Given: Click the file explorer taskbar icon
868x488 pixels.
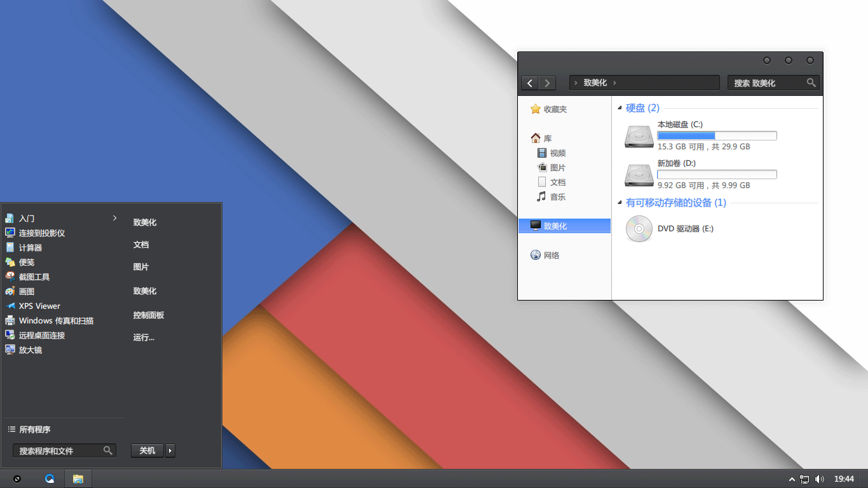Looking at the screenshot, I should pos(78,479).
